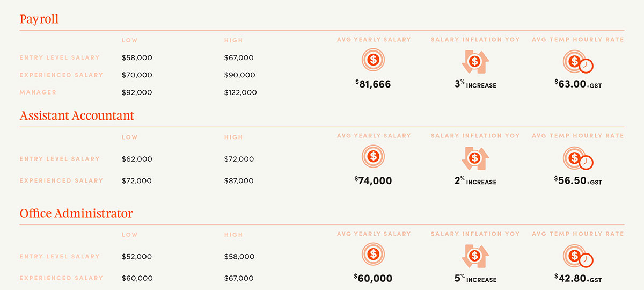This screenshot has height=290, width=644.
Task: Click the Payroll average yearly salary dollar icon
Action: tap(374, 59)
